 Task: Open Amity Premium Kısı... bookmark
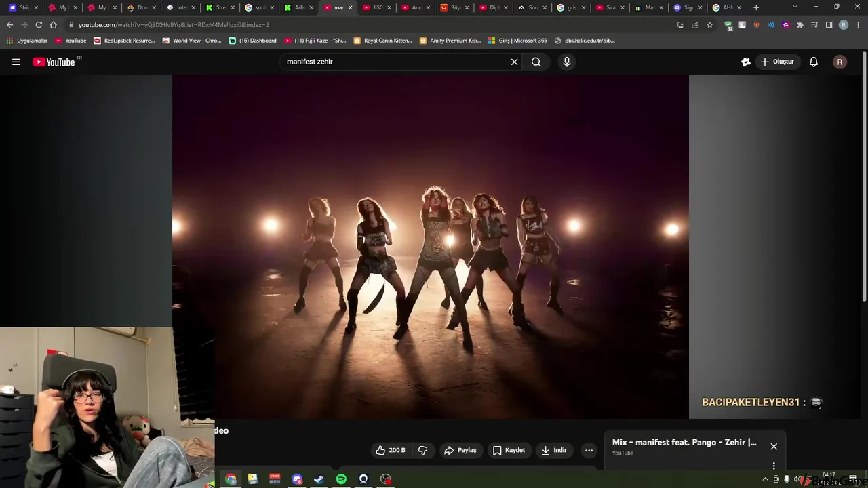pyautogui.click(x=450, y=41)
